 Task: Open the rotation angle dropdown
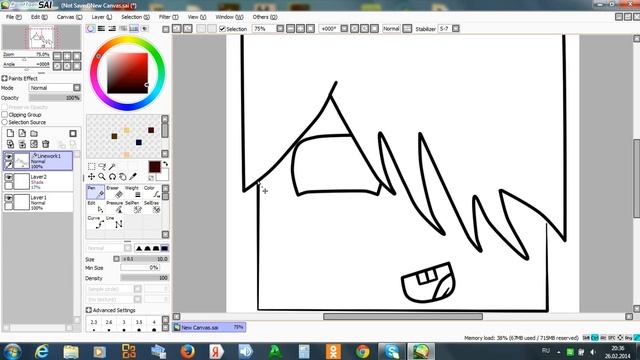click(344, 29)
